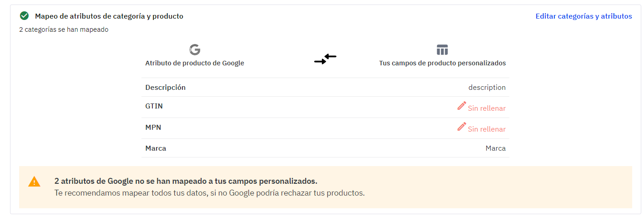Click the description mapped field value
Viewport: 644px width, 216px height.
487,87
